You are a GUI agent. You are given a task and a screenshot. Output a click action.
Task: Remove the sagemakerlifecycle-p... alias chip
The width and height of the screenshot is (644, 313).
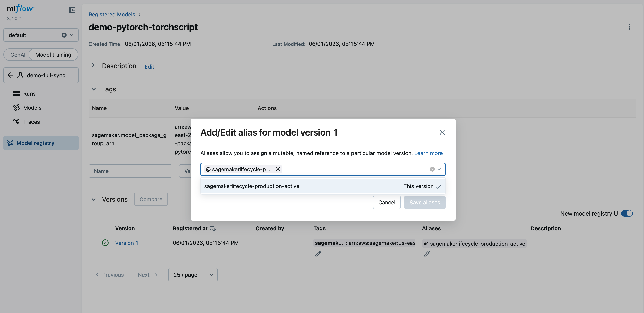(278, 169)
